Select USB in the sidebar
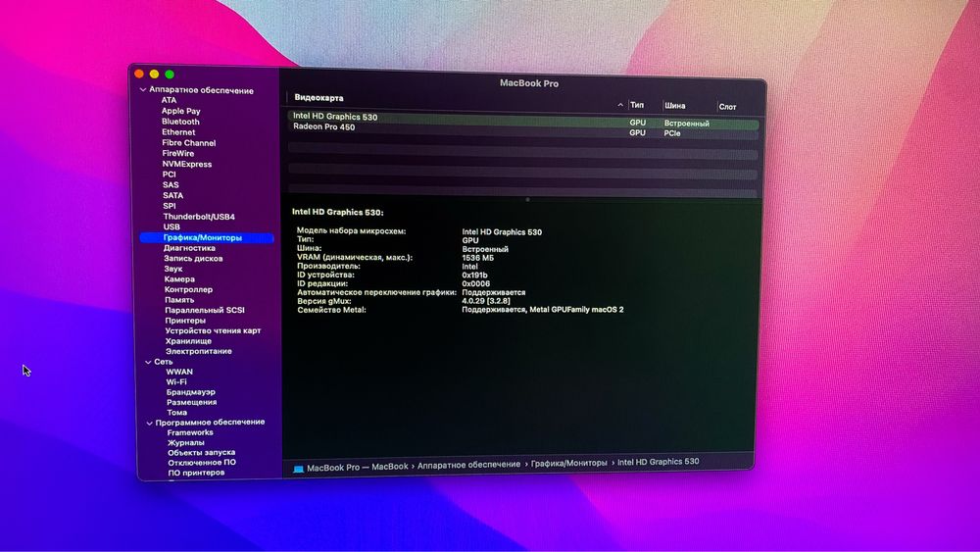 click(171, 226)
